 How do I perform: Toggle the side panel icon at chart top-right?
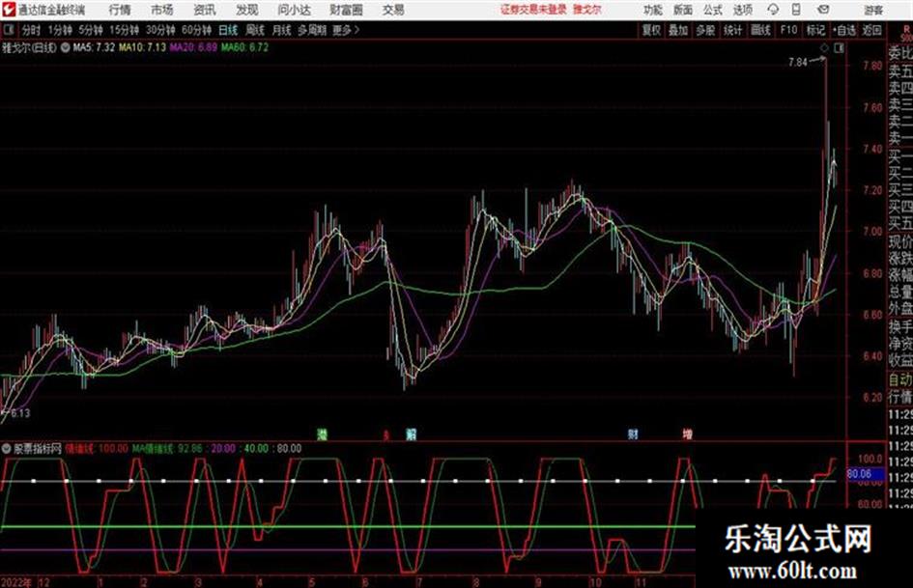pos(839,48)
